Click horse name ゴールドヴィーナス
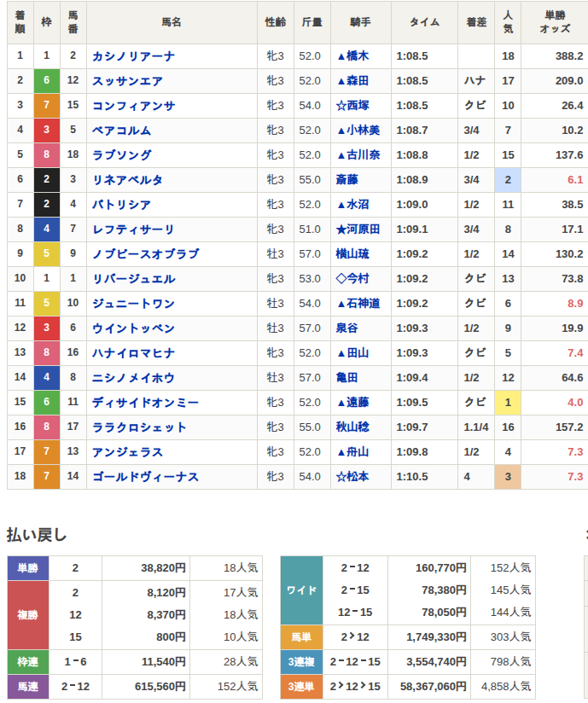Screen dimensions: 588x703 click(x=145, y=477)
